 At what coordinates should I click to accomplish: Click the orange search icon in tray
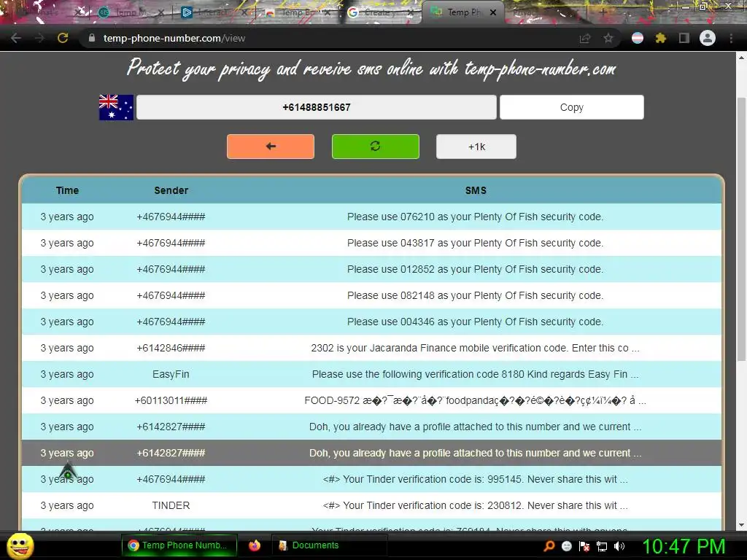click(549, 546)
